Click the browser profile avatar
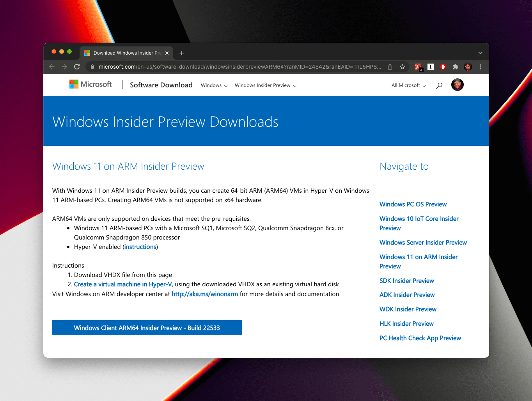Screen dimensions: 532x401 tap(468, 67)
